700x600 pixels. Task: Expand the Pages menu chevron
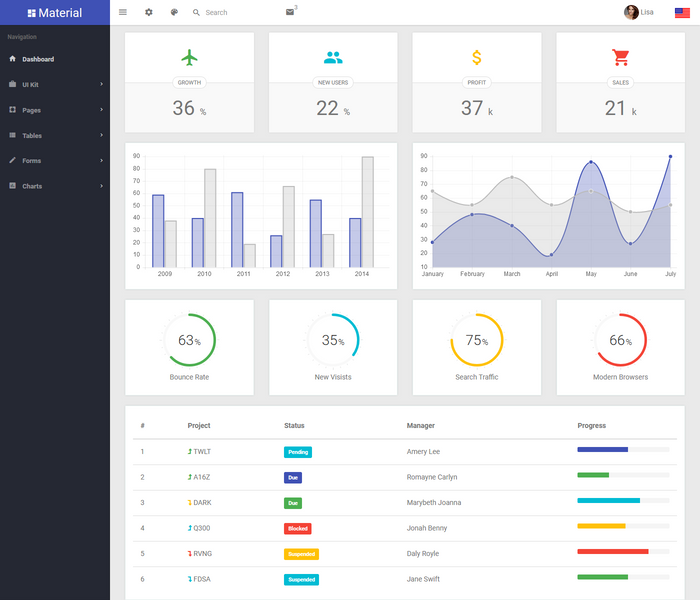click(x=102, y=109)
